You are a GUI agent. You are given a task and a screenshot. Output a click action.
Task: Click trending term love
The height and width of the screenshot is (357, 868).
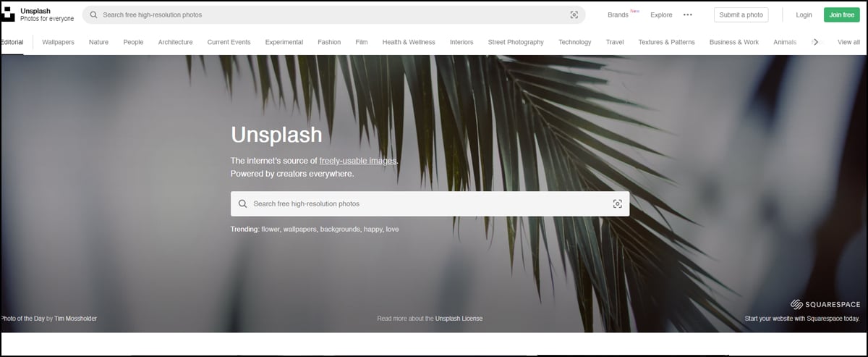(392, 229)
